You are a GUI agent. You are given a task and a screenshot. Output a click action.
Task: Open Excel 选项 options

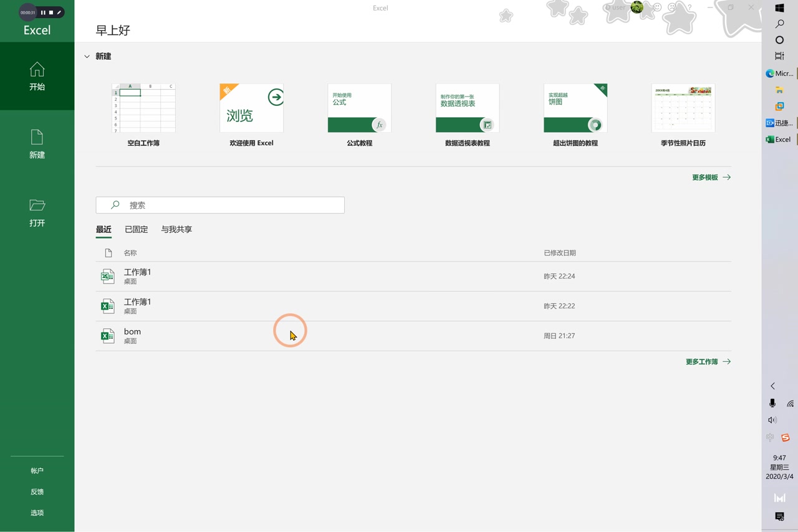point(37,513)
